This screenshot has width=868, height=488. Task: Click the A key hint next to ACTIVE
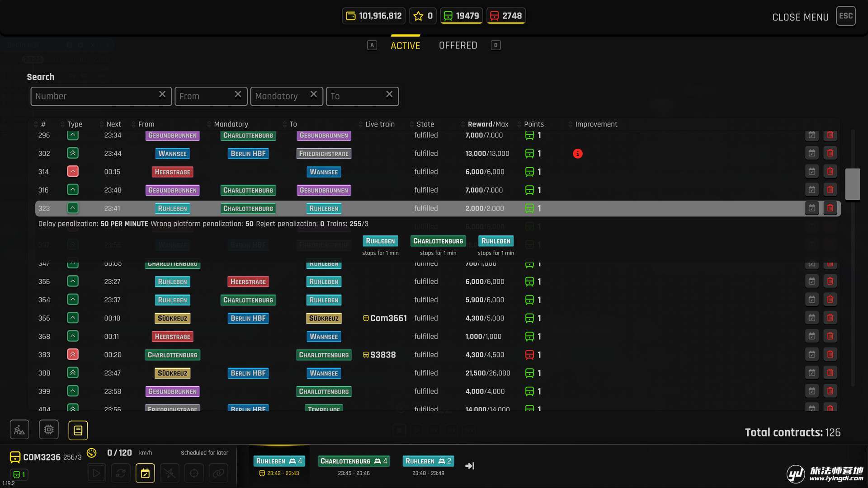click(372, 45)
